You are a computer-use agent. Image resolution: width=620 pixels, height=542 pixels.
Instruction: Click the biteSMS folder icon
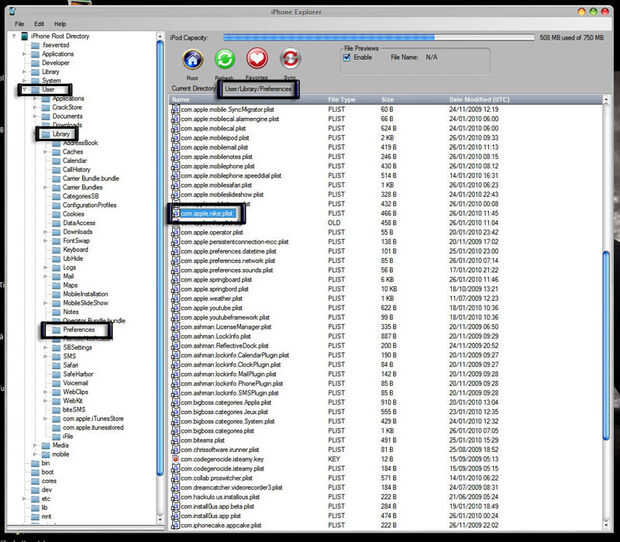click(56, 410)
